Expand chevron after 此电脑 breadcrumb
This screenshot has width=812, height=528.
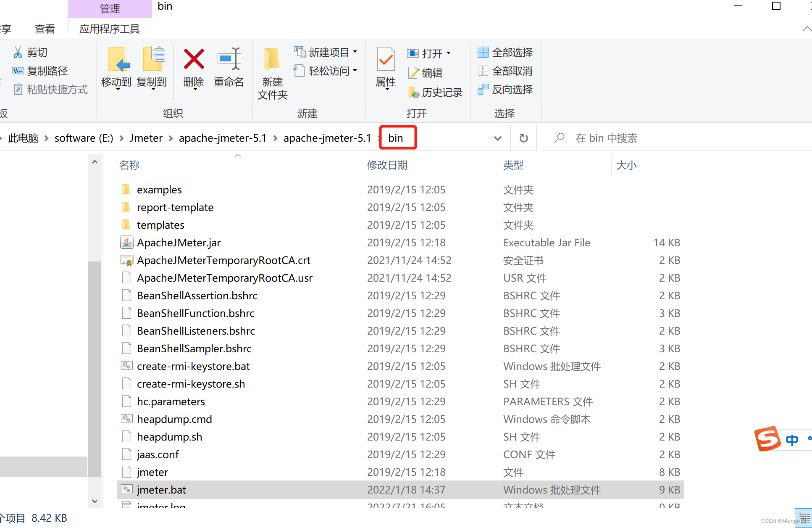tap(46, 138)
